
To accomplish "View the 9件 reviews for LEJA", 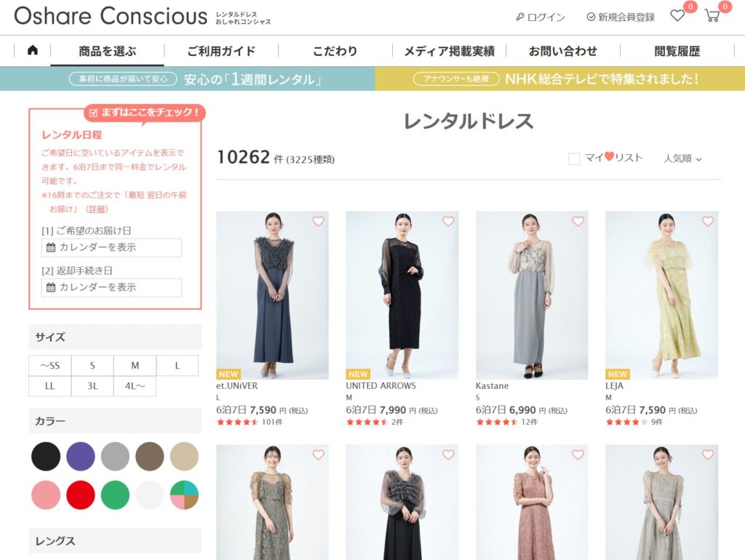I will pos(657,422).
